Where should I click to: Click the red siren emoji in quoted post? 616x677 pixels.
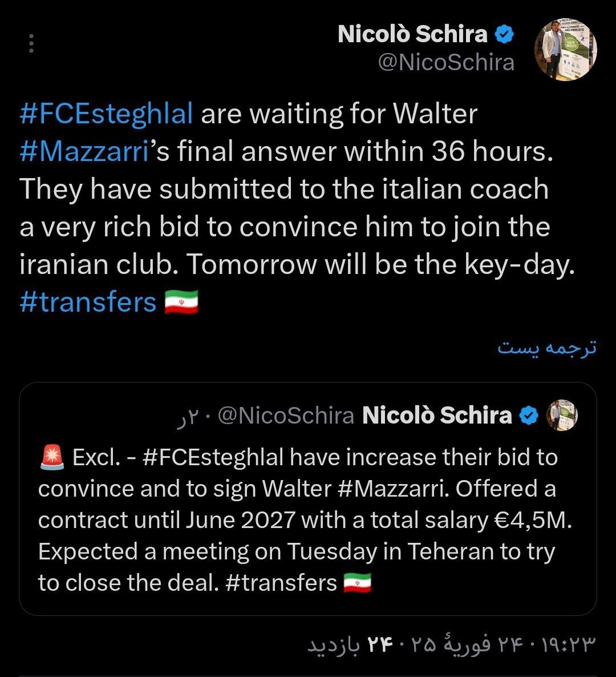coord(53,457)
